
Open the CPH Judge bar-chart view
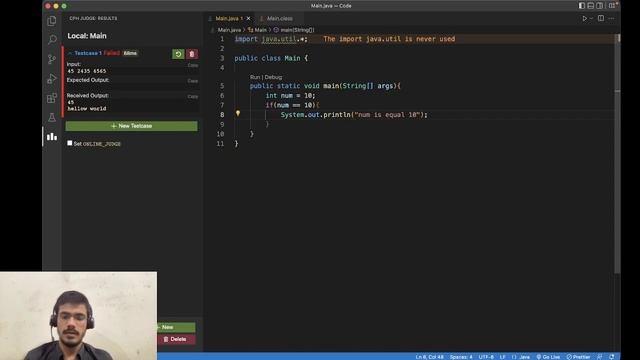click(x=52, y=137)
